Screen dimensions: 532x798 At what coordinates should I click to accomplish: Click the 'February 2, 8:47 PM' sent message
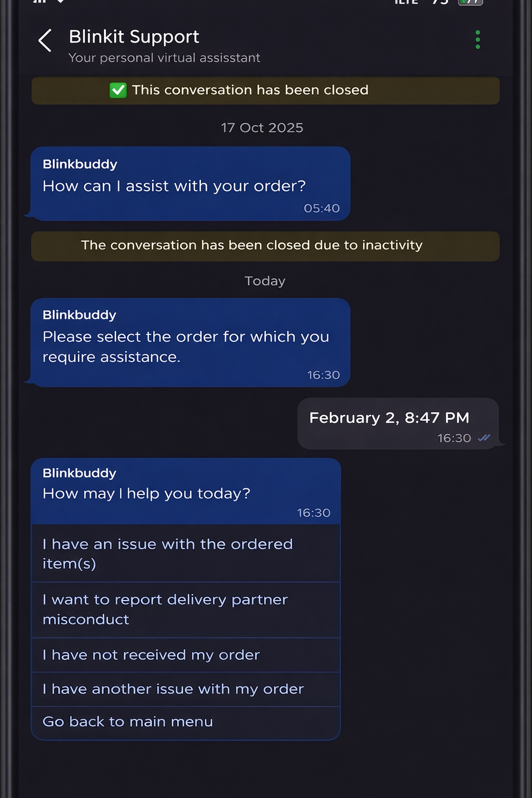tap(389, 417)
